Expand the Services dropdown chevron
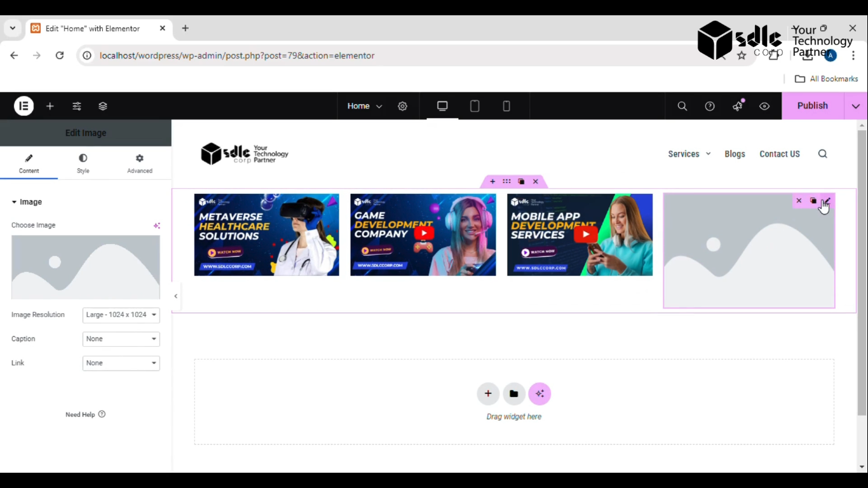The width and height of the screenshot is (868, 488). tap(709, 154)
